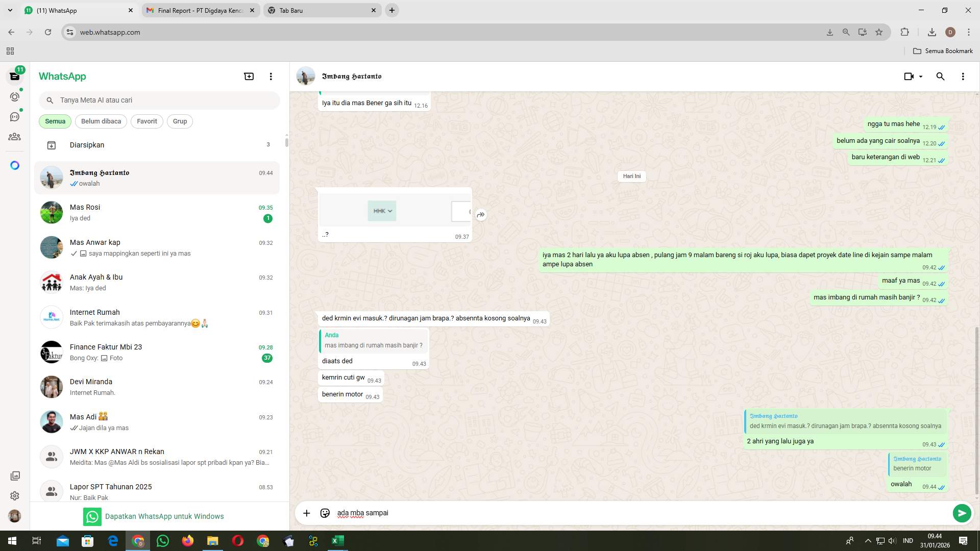
Task: Open Meta AI from the sidebar
Action: (15, 165)
